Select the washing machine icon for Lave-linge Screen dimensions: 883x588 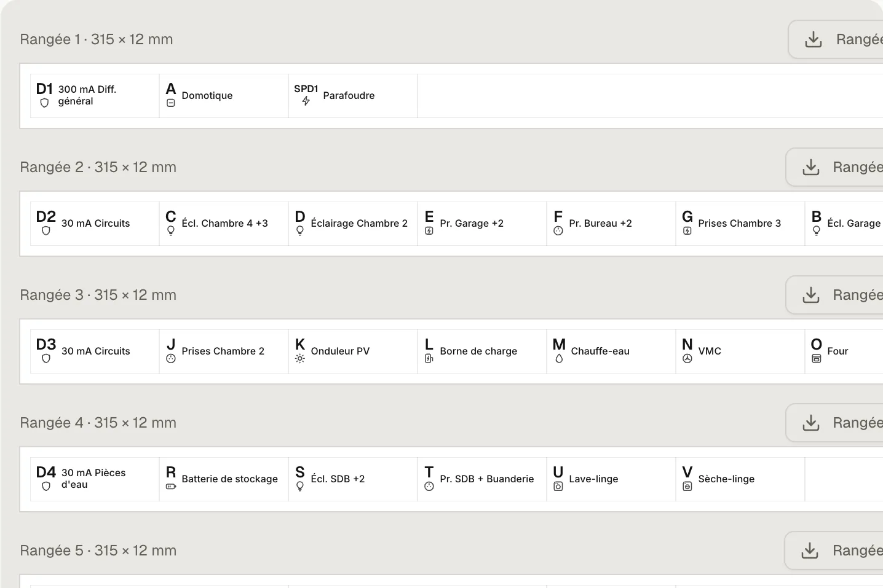click(x=558, y=487)
